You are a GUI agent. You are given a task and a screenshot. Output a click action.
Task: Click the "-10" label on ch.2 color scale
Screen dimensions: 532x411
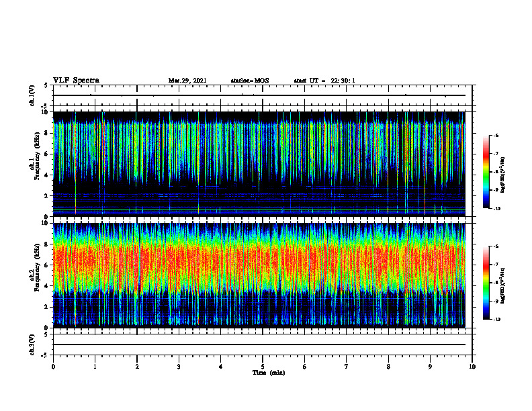pos(496,320)
